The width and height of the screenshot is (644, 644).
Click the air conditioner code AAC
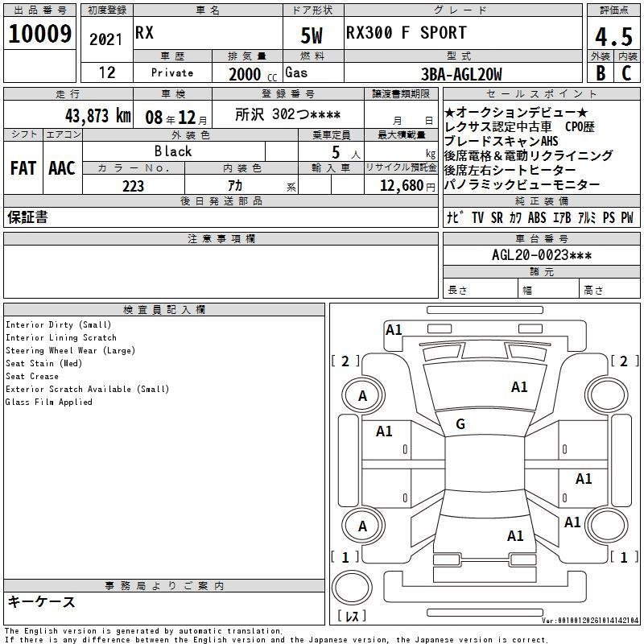tap(62, 168)
